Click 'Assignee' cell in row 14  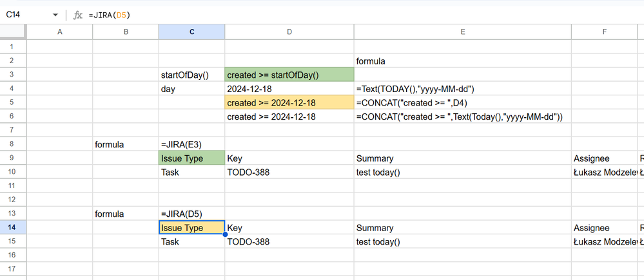click(x=605, y=227)
